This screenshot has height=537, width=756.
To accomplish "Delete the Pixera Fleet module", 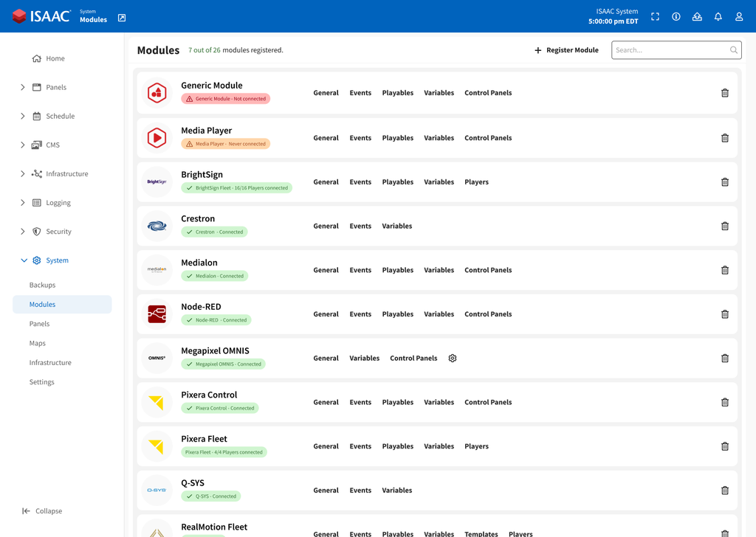I will click(724, 446).
